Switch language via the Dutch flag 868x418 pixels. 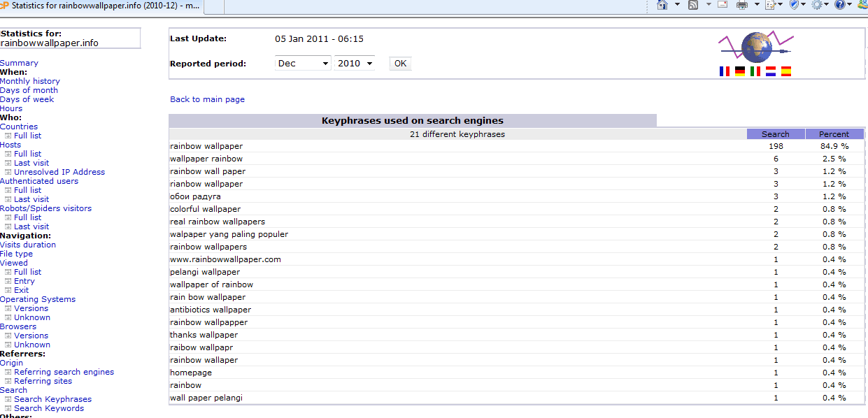[771, 71]
